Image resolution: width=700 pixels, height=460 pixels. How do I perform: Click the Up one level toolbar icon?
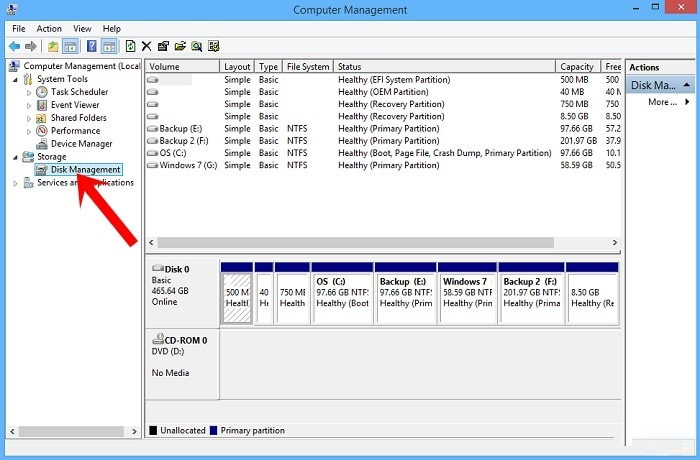point(53,46)
